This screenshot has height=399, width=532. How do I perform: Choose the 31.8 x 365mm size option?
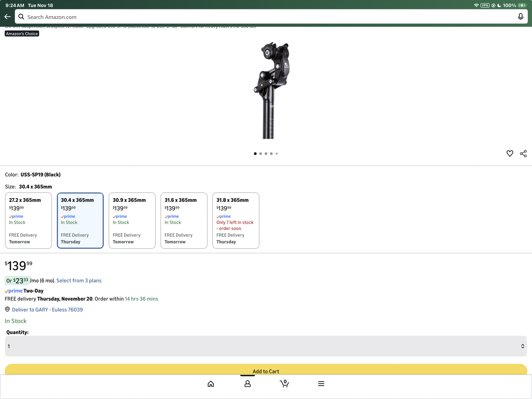[x=236, y=221]
